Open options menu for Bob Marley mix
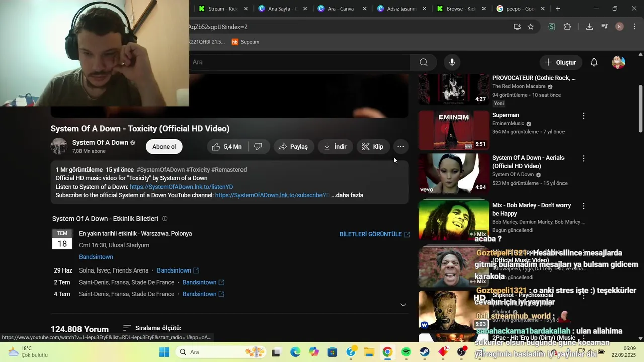The image size is (644, 362). click(x=584, y=206)
